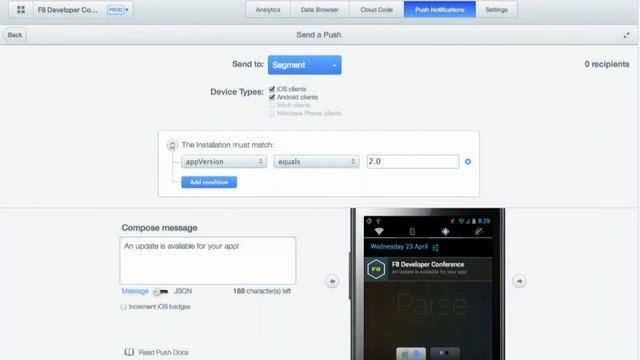Click the Wi-Fi quick setting icon in phone preview
The width and height of the screenshot is (640, 360).
(x=379, y=231)
